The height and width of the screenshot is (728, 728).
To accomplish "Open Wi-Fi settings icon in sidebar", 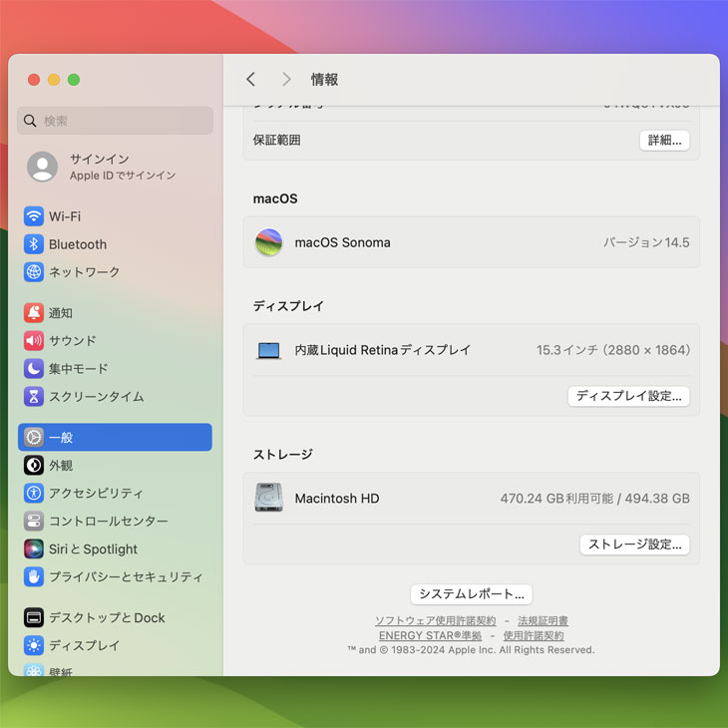I will pyautogui.click(x=34, y=216).
